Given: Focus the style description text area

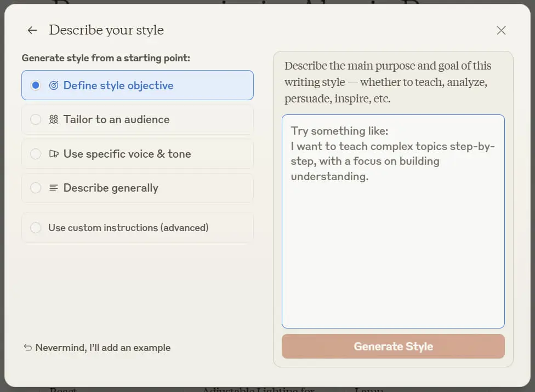Looking at the screenshot, I should (393, 222).
